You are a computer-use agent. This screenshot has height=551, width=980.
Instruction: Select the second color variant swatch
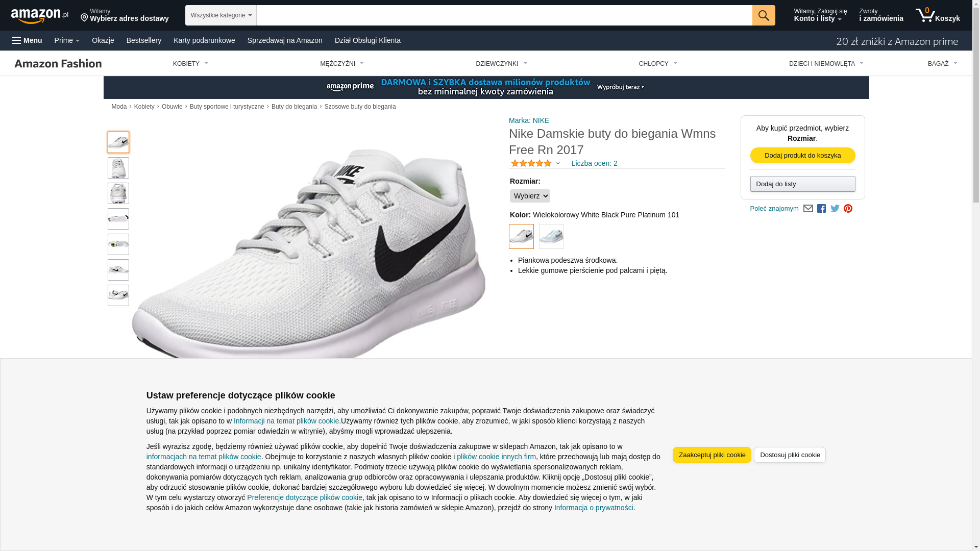pyautogui.click(x=551, y=237)
